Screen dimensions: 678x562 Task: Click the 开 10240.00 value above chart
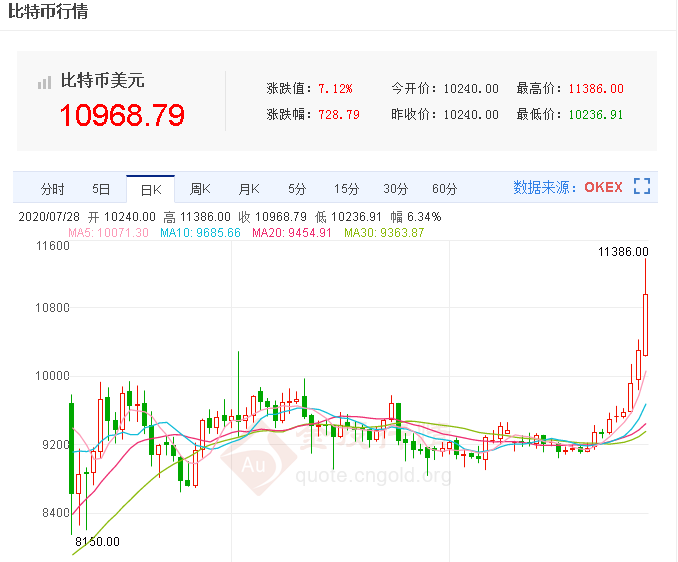tap(122, 217)
